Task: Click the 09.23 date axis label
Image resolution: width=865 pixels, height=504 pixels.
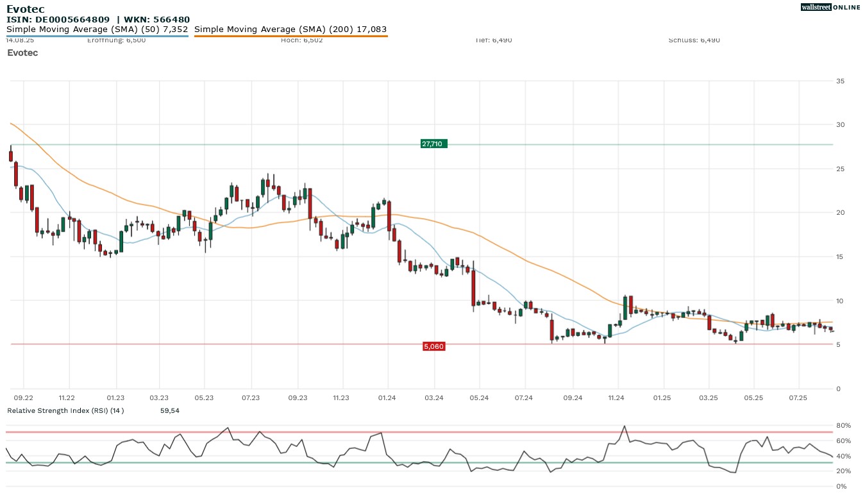Action: (298, 398)
